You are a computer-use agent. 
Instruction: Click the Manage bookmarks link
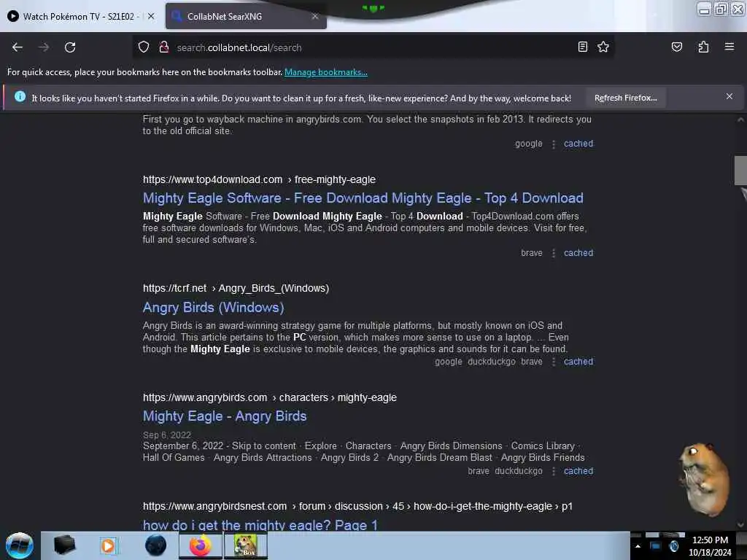[326, 72]
